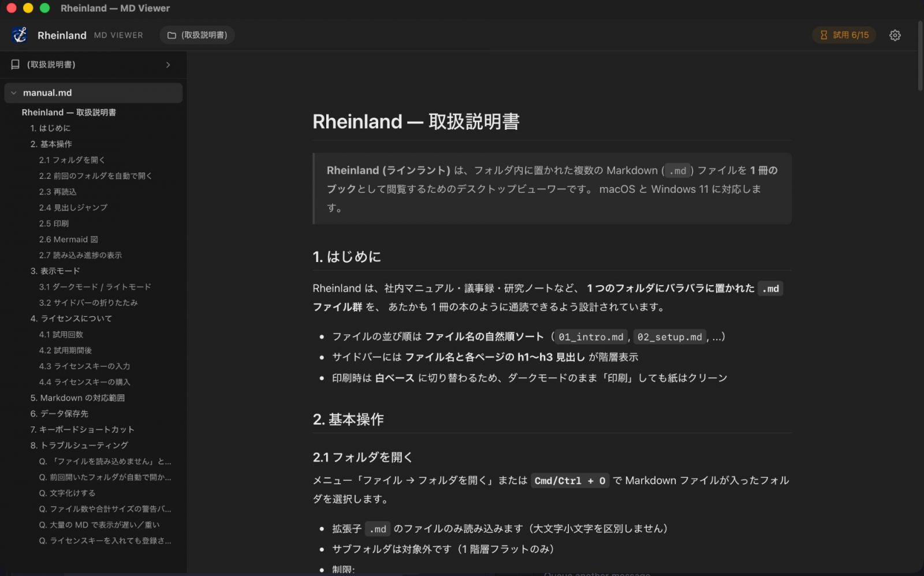Expand the (取扱説明書) sidebar chevron arrow
This screenshot has height=576, width=924.
coord(168,65)
